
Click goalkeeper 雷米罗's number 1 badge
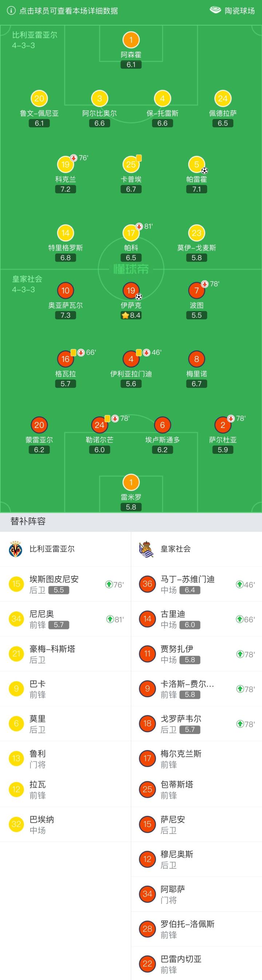[131, 483]
